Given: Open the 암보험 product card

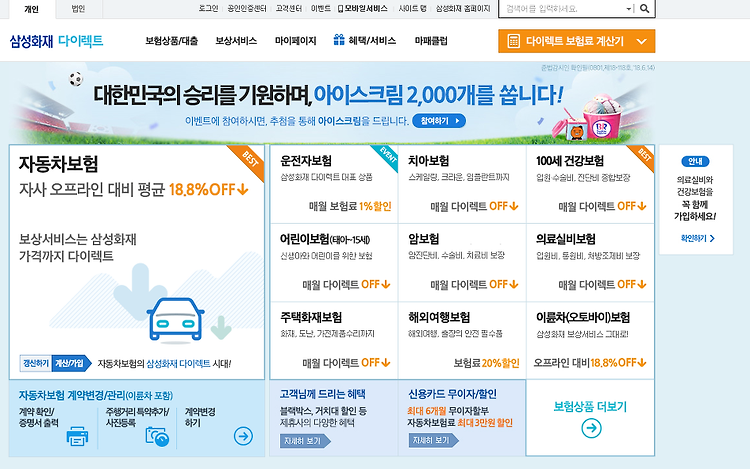Looking at the screenshot, I should pyautogui.click(x=462, y=262).
